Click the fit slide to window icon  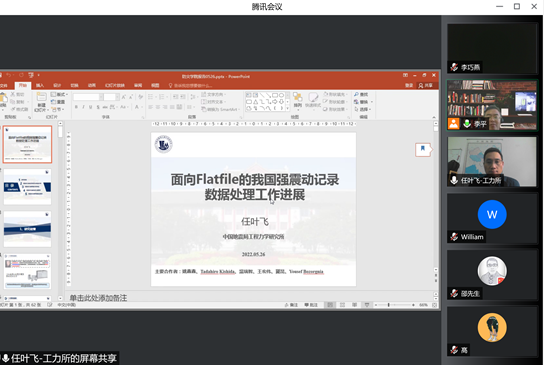coord(434,305)
